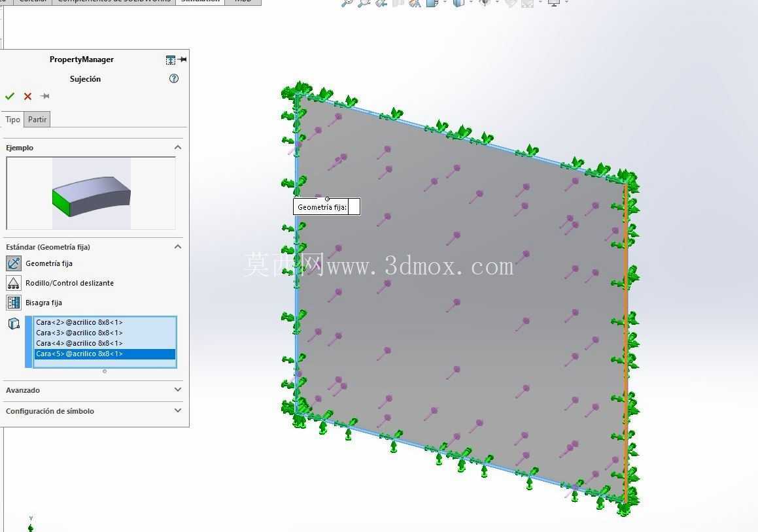Switch to the Partir tab

pyautogui.click(x=37, y=120)
